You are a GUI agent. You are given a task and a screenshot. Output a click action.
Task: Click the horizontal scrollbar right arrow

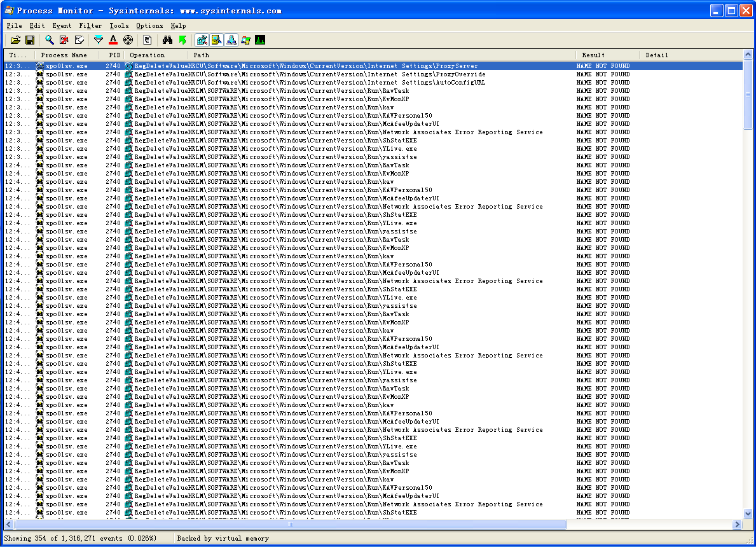point(737,524)
